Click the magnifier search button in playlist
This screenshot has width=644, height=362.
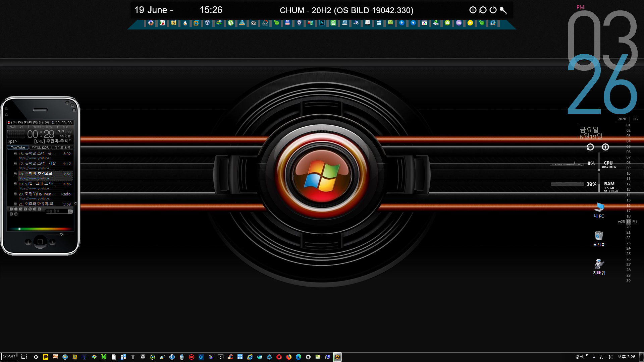click(x=70, y=212)
